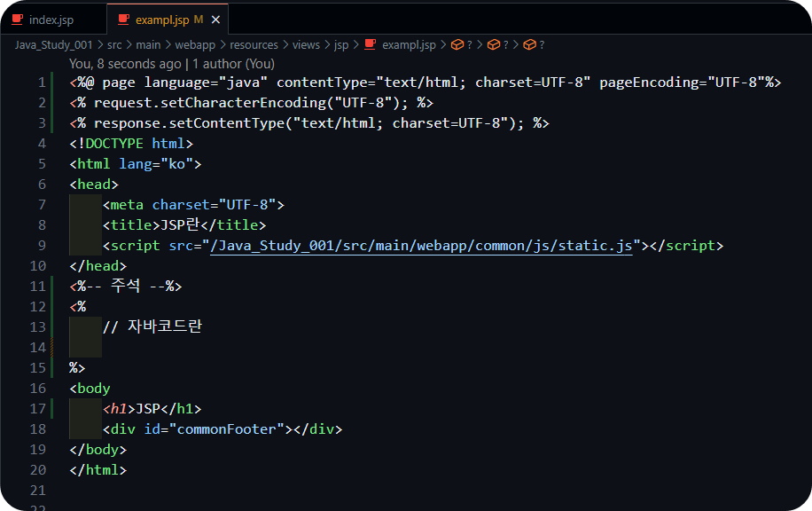Image resolution: width=812 pixels, height=511 pixels.
Task: Click the third symbol cube icon in breadcrumb
Action: point(529,45)
